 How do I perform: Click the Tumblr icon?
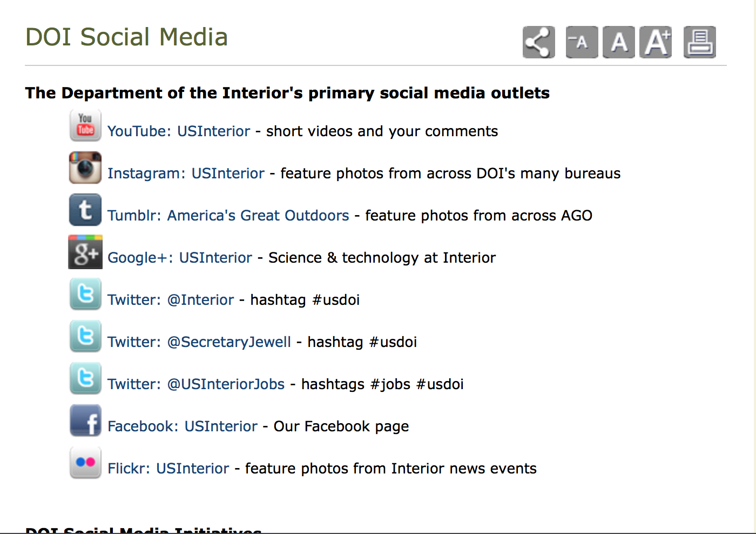coord(85,210)
